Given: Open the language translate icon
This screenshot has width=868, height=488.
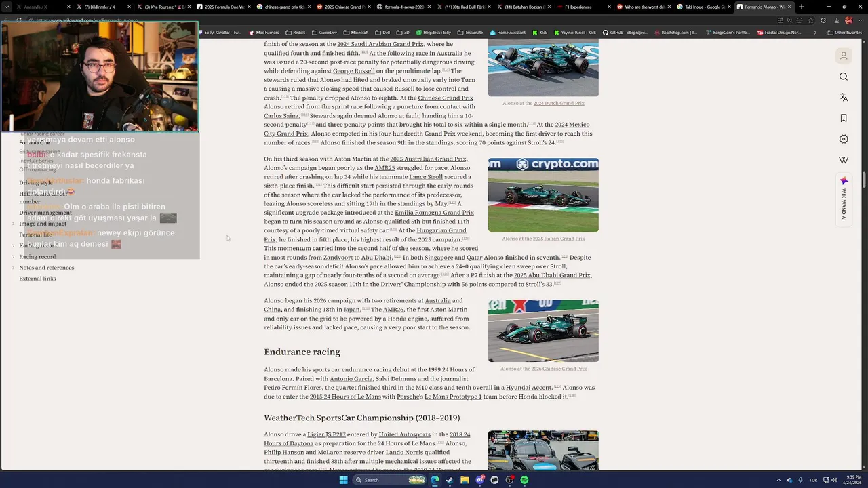Looking at the screenshot, I should [844, 98].
